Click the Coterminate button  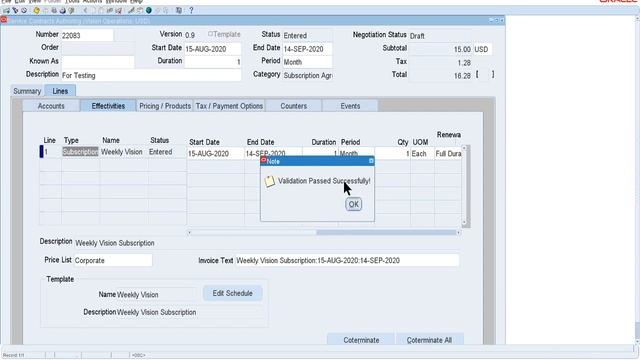361,340
